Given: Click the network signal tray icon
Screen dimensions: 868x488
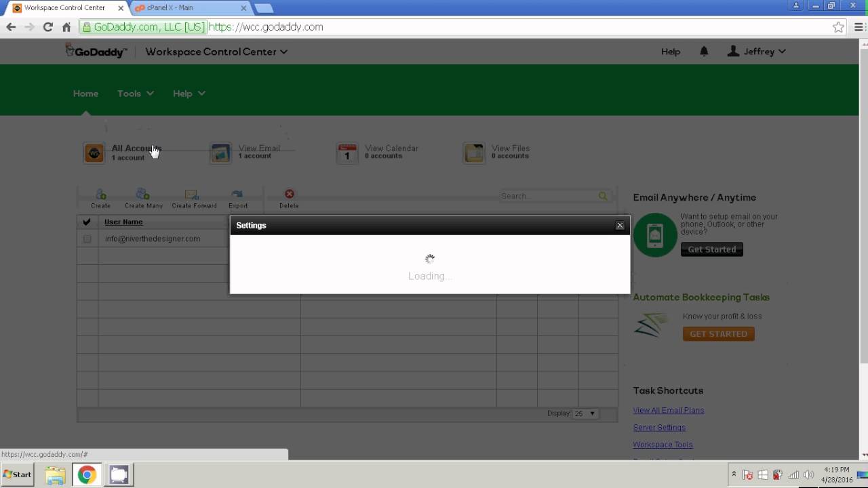Looking at the screenshot, I should pos(793,475).
